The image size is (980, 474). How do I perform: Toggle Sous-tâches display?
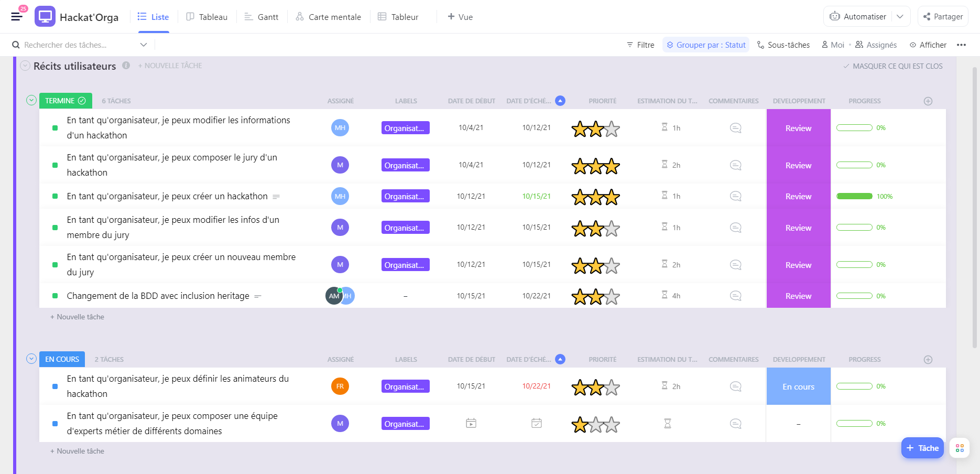783,45
